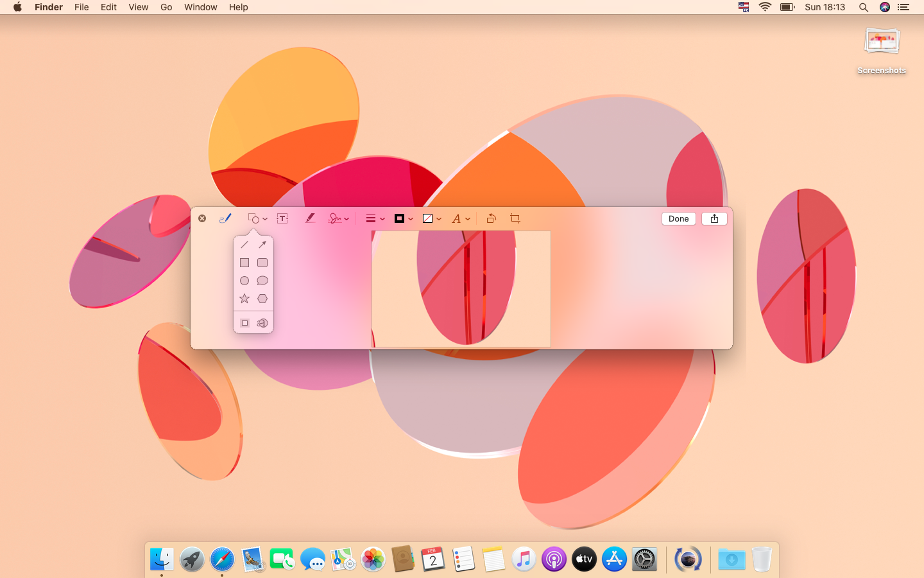924x578 pixels.
Task: Open the Text Style dropdown
Action: (x=460, y=218)
